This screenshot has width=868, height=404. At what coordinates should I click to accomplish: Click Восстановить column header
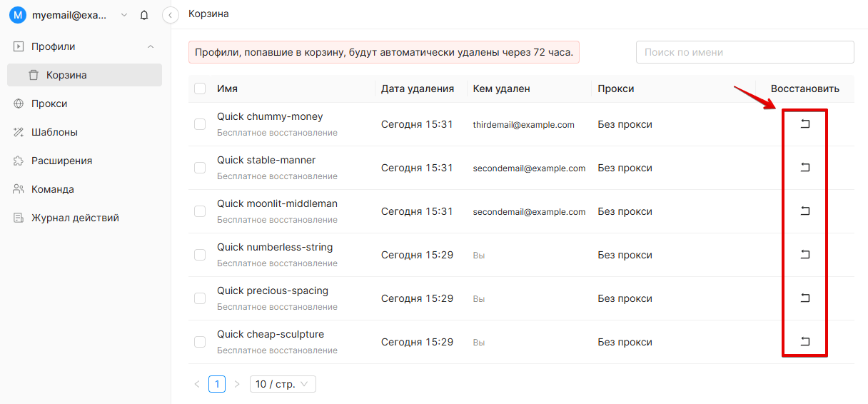(x=805, y=89)
